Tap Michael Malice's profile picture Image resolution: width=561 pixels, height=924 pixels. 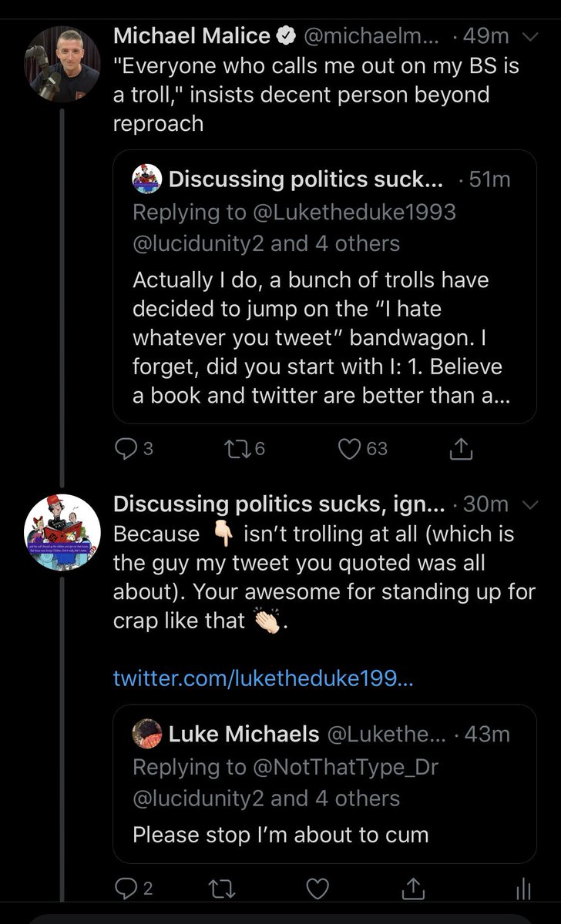click(63, 65)
